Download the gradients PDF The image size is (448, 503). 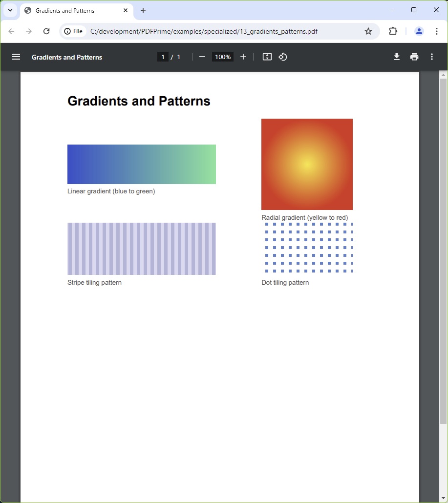click(396, 57)
